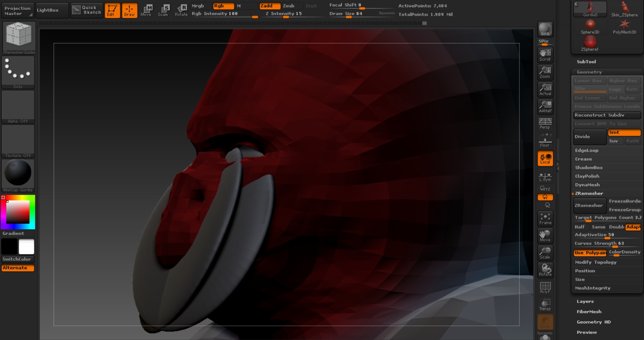Open the Geometry HD section

pos(594,322)
